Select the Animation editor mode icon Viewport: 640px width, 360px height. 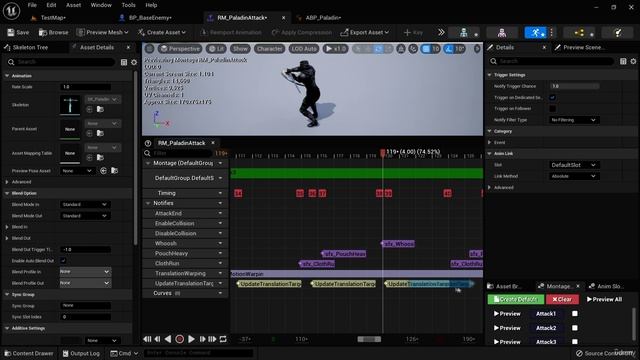(536, 33)
